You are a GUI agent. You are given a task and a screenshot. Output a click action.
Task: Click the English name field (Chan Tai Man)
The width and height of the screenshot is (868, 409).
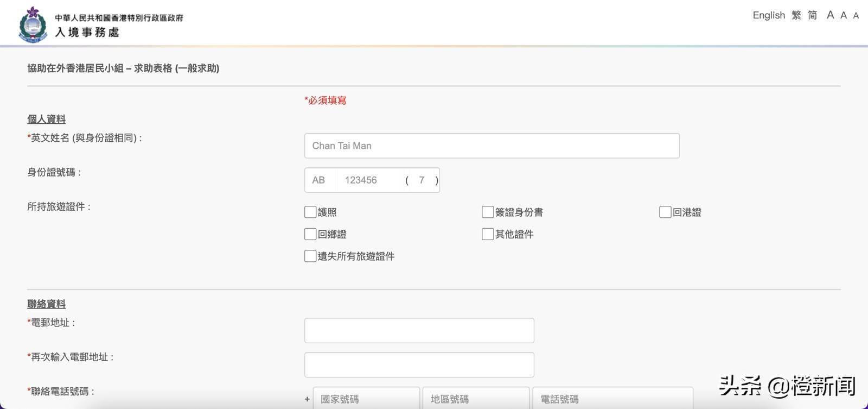coord(492,146)
